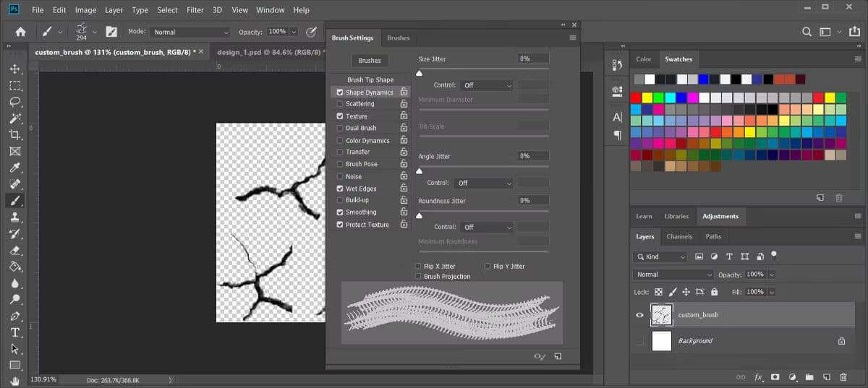Open Size Jitter Control dropdown
Screen dimensions: 868x388
(487, 85)
